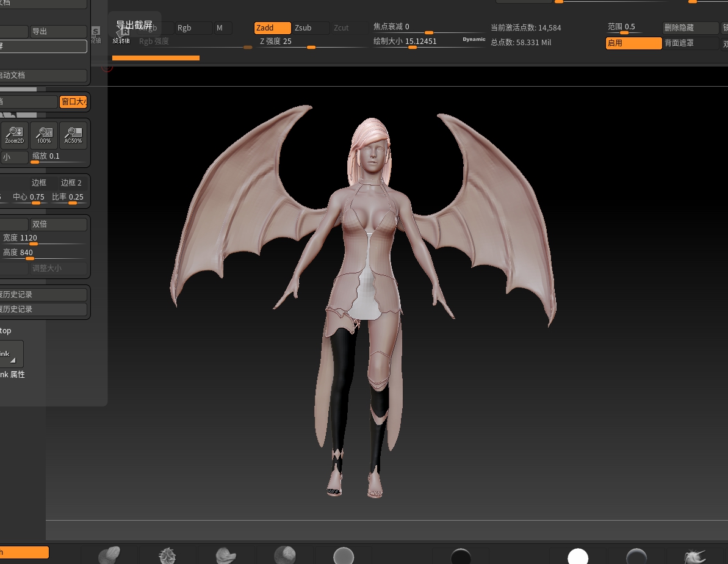The image size is (728, 564).
Task: Toggle the 窗口大小 orange button
Action: pyautogui.click(x=73, y=102)
